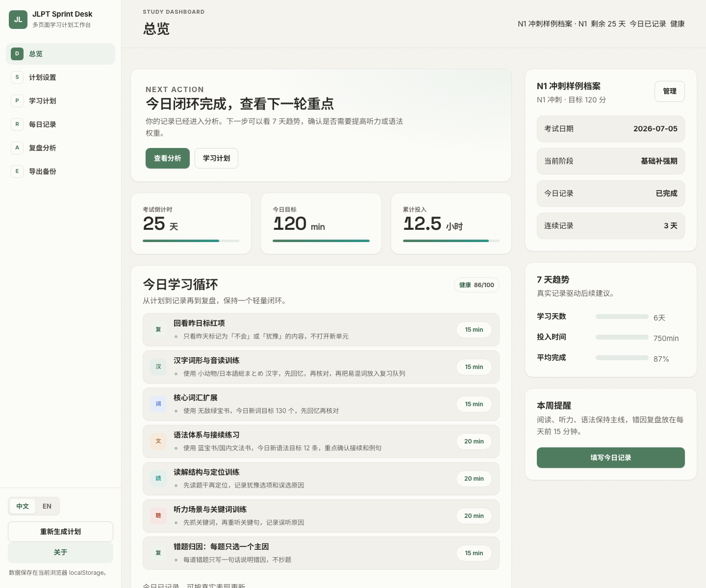Click the 健康 86/100 badge
This screenshot has height=588, width=706.
point(477,285)
